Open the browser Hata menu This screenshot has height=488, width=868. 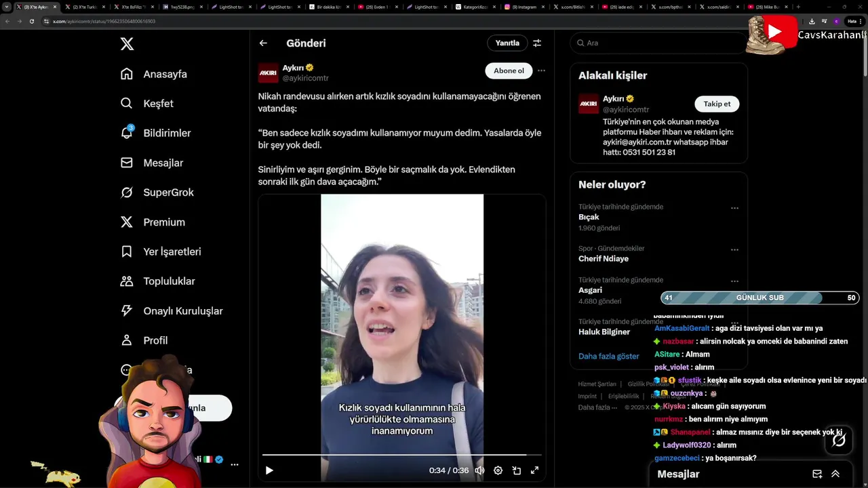coord(854,21)
